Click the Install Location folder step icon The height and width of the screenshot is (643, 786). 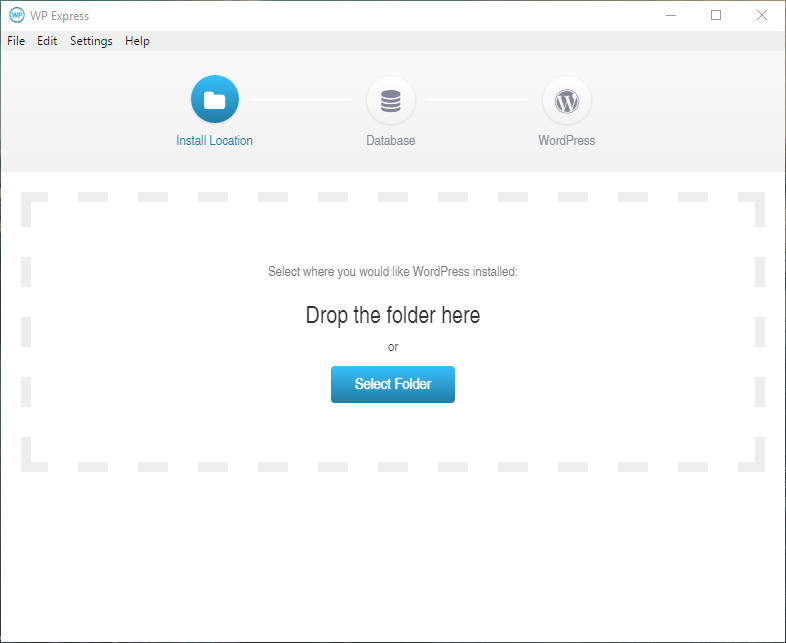click(215, 99)
